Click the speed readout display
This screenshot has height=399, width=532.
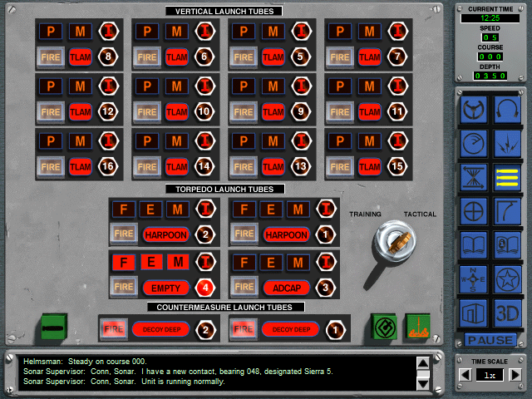click(x=490, y=37)
